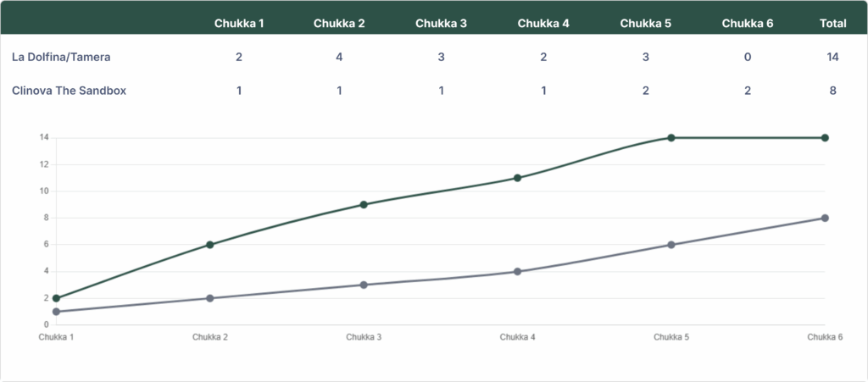Click the Total column header

[833, 23]
